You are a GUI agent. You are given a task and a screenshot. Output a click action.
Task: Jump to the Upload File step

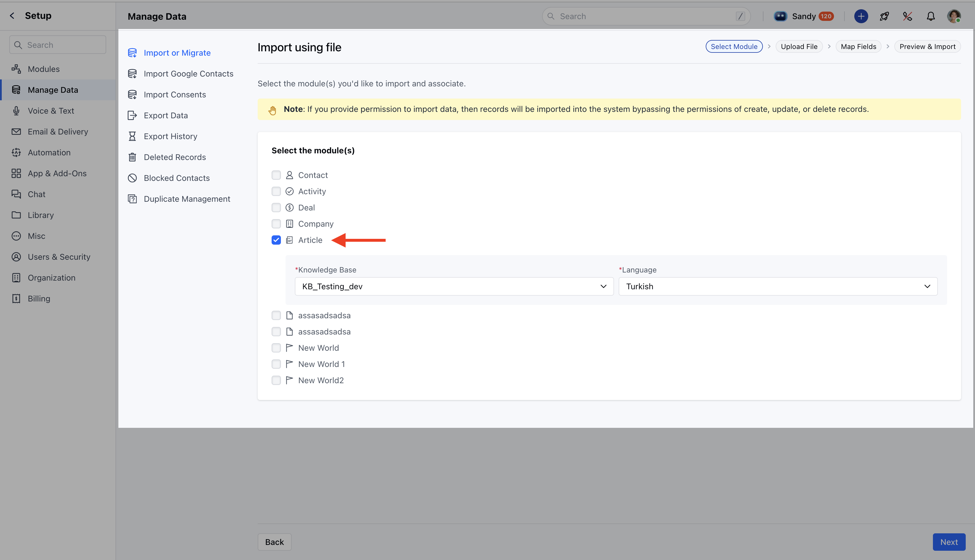799,47
